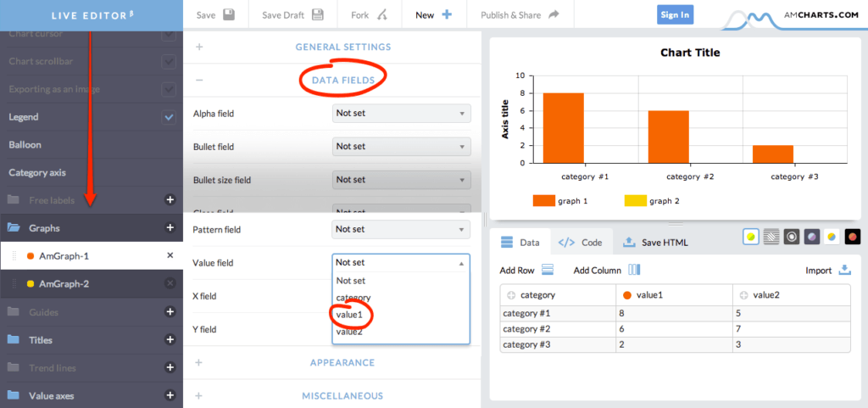Add a new graph with Graphs plus icon
This screenshot has height=408, width=868.
170,227
